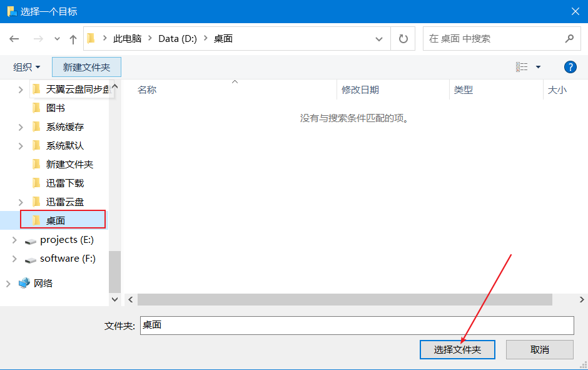Viewport: 588px width, 370px height.
Task: Select the projects (E:) drive
Action: [67, 240]
